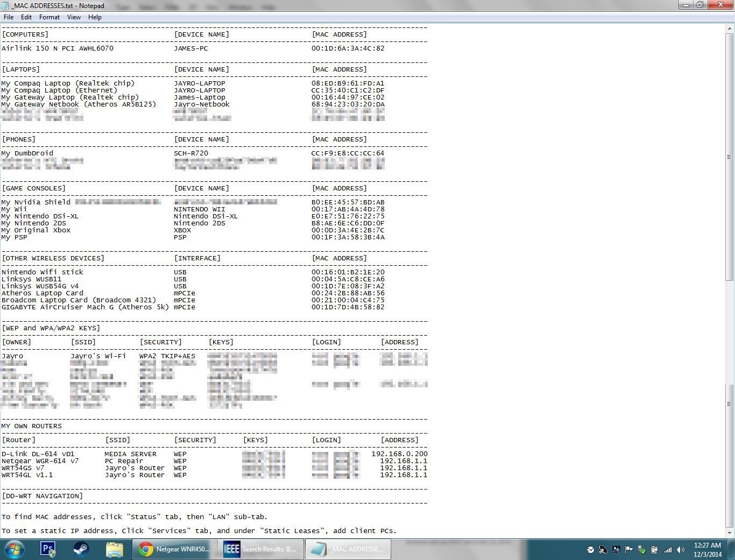Click the text 'My DumbDroid'
The height and width of the screenshot is (560, 735).
27,153
